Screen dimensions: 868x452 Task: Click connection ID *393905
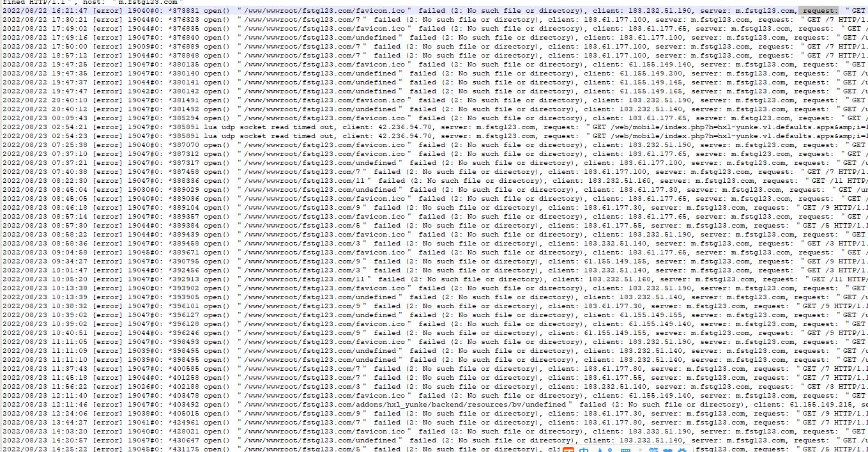coord(183,297)
